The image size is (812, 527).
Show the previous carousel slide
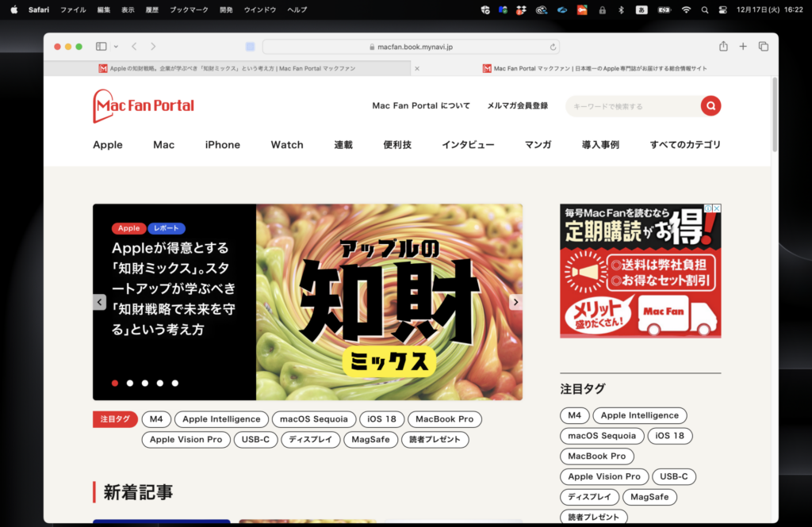point(99,302)
